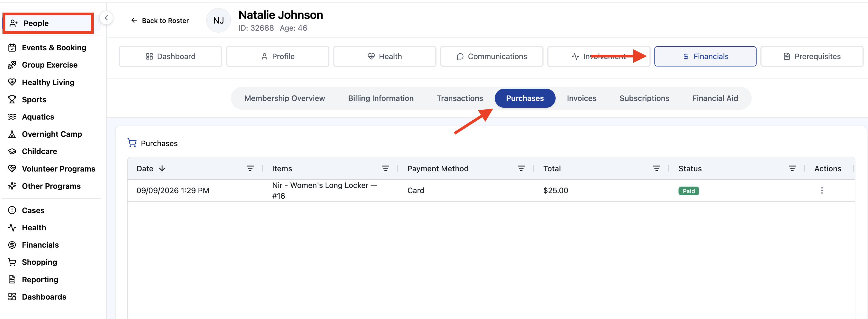Click the Overnight Camp tent icon
868x319 pixels.
pos(12,134)
